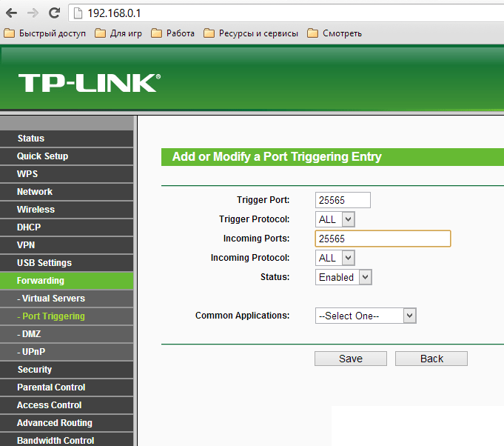Open the Status Enabled dropdown
504x446 pixels.
click(x=343, y=277)
